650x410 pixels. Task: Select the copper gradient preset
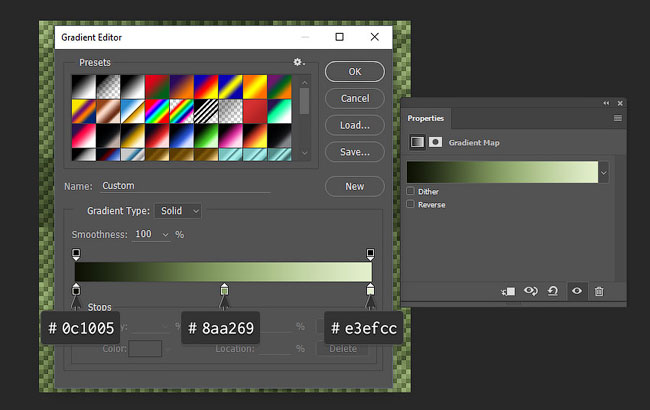tap(108, 111)
